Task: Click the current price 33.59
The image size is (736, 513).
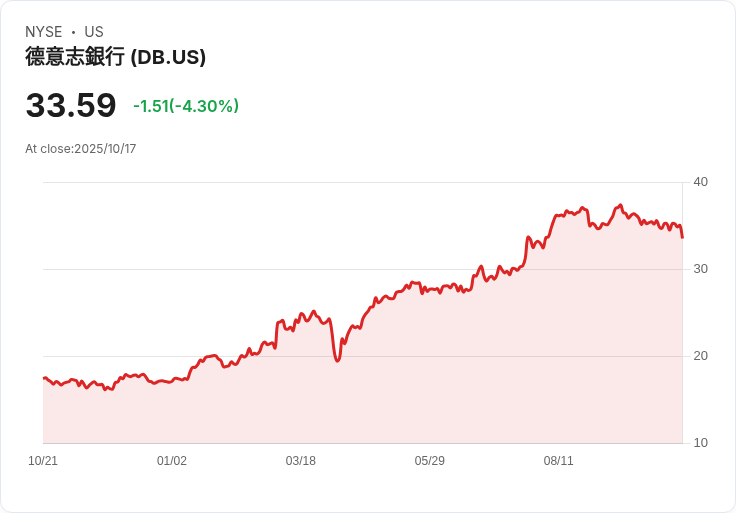Action: pos(71,106)
